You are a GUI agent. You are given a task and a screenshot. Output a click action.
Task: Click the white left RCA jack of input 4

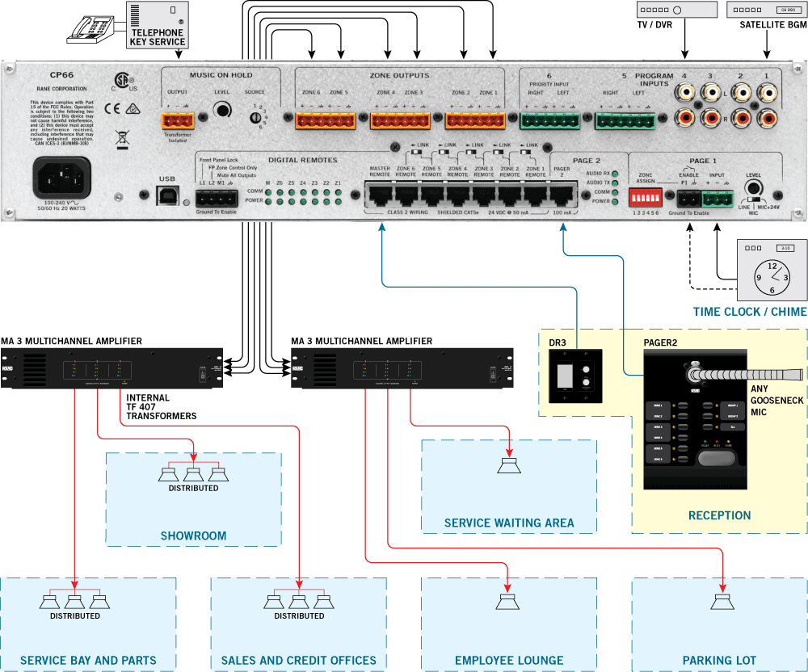685,93
